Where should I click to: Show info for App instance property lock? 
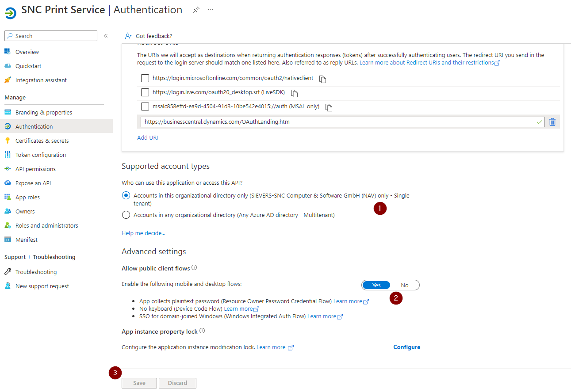tap(202, 331)
